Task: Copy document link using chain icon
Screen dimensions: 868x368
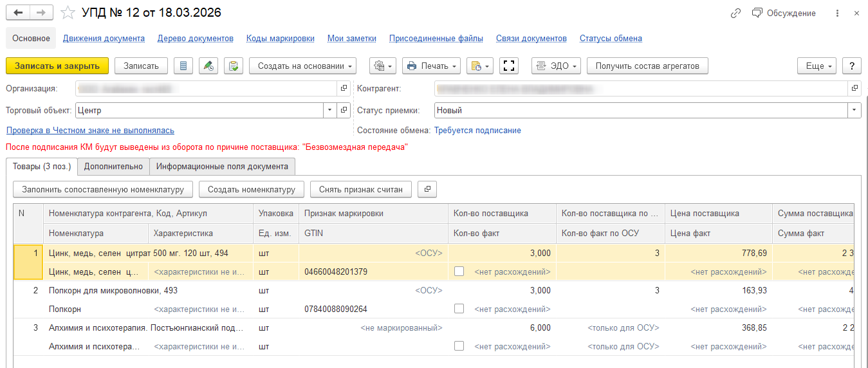Action: pos(735,13)
